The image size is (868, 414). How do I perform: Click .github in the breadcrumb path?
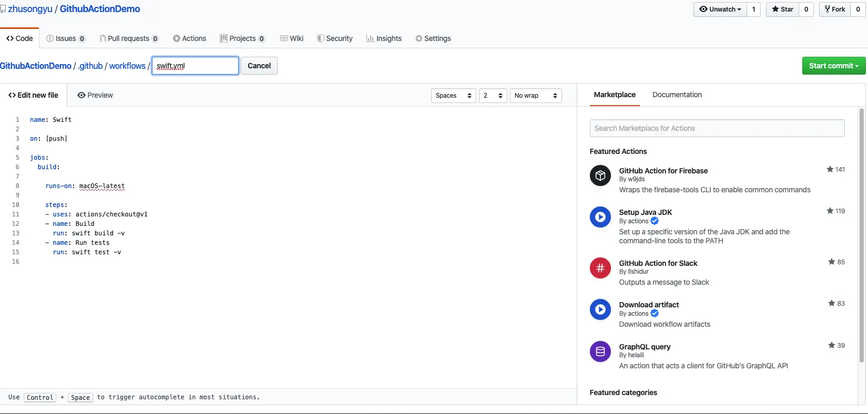point(90,66)
